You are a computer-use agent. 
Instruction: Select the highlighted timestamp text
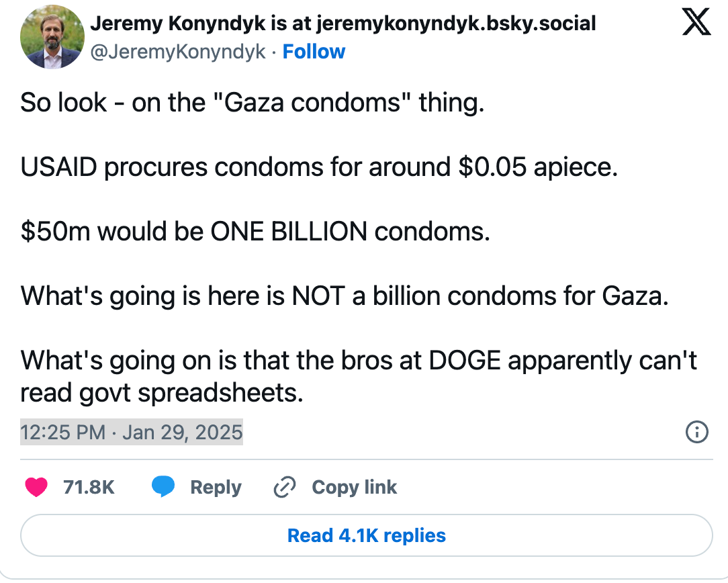131,433
